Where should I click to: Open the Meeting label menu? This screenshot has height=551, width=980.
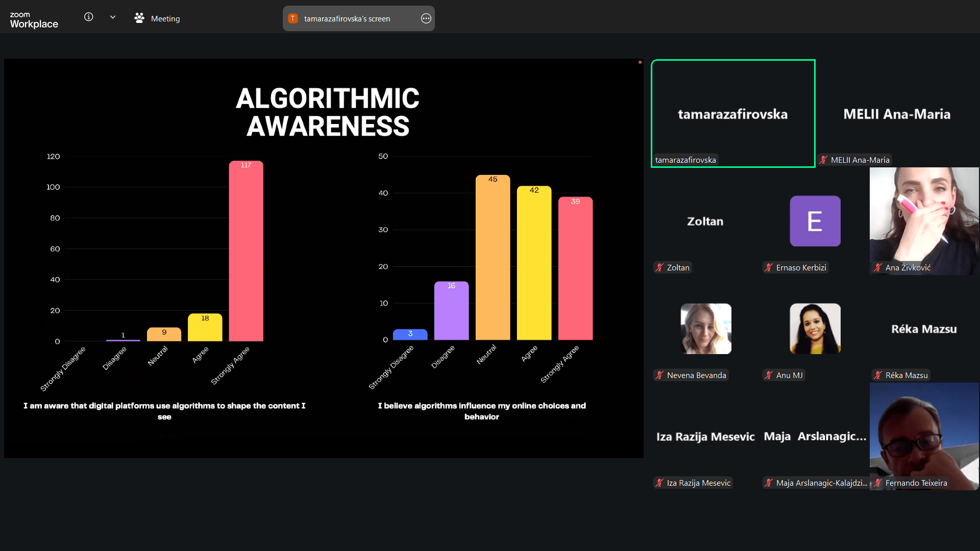coord(165,18)
